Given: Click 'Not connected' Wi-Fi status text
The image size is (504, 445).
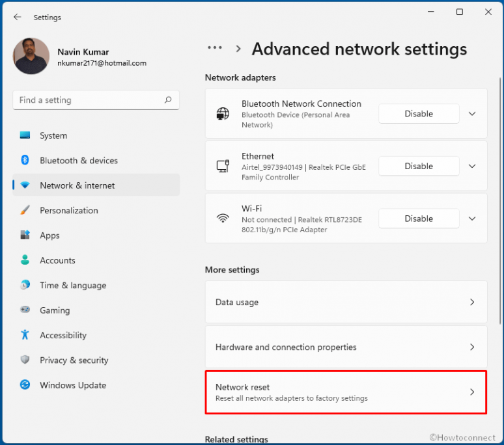Looking at the screenshot, I should (x=266, y=220).
